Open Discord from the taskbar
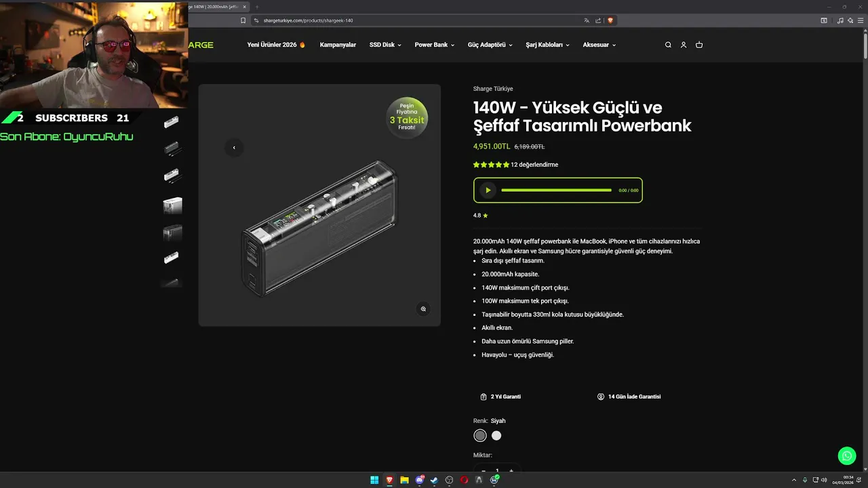 [x=420, y=480]
